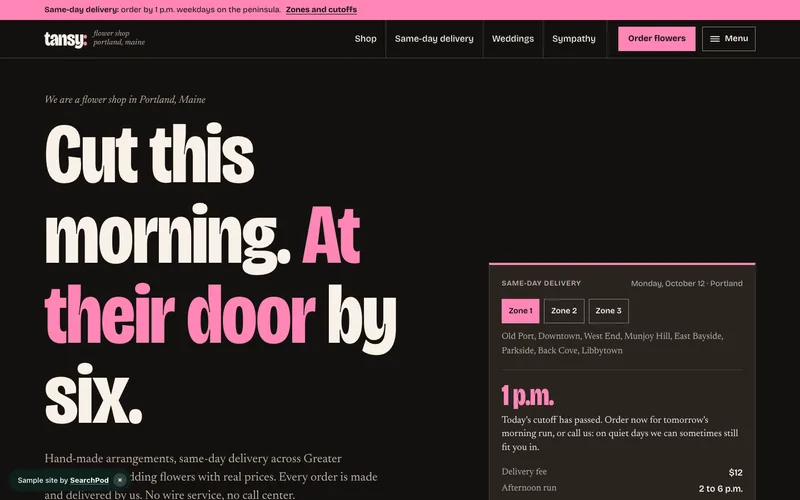Click the 'Cut this morning' headline
The image size is (800, 500).
coord(220,274)
